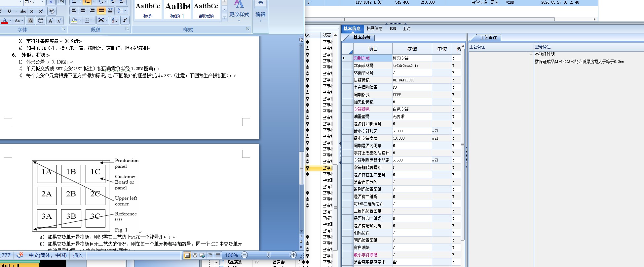This screenshot has height=267, width=644.
Task: Select the 基本参数 sub-tab
Action: click(x=361, y=37)
